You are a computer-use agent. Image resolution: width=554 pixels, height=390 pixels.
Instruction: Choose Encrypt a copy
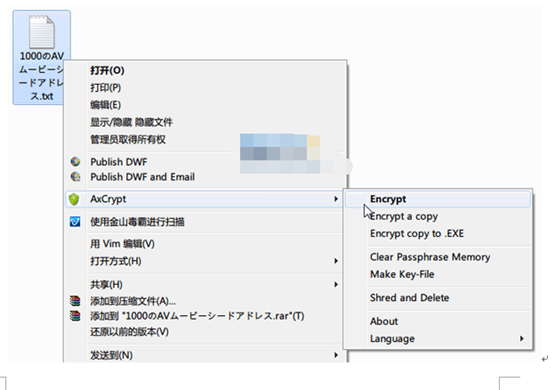pyautogui.click(x=404, y=216)
